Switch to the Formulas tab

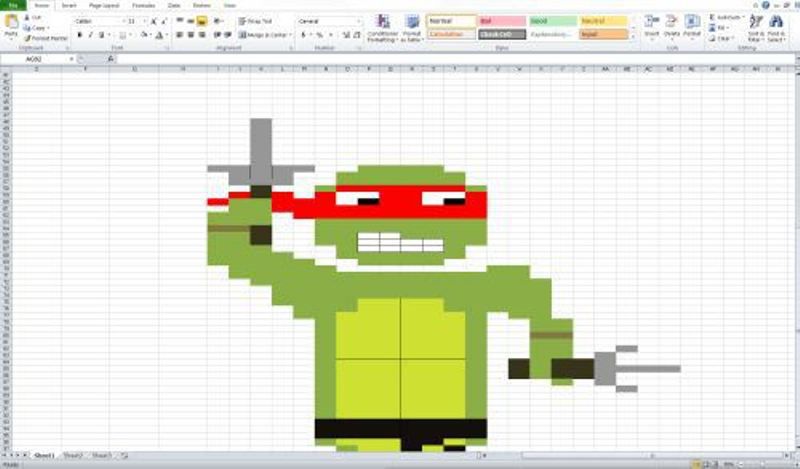click(x=144, y=6)
